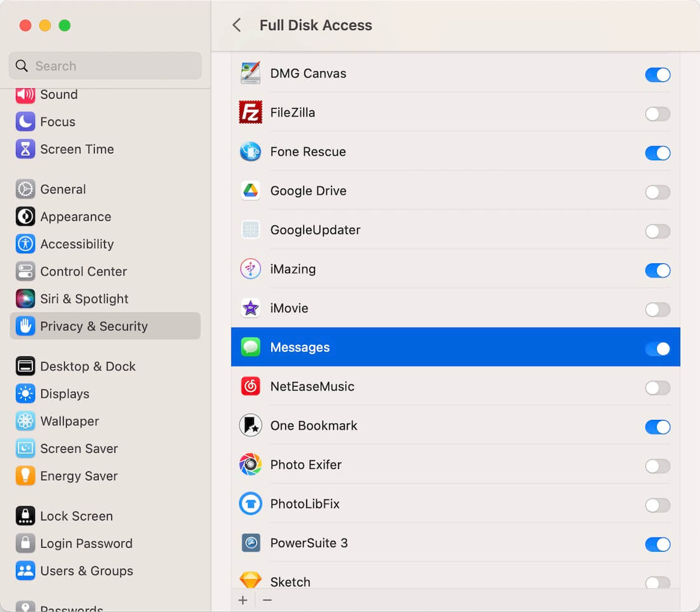Screen dimensions: 700x612
Task: Remove selected app with minus button
Action: [x=267, y=601]
